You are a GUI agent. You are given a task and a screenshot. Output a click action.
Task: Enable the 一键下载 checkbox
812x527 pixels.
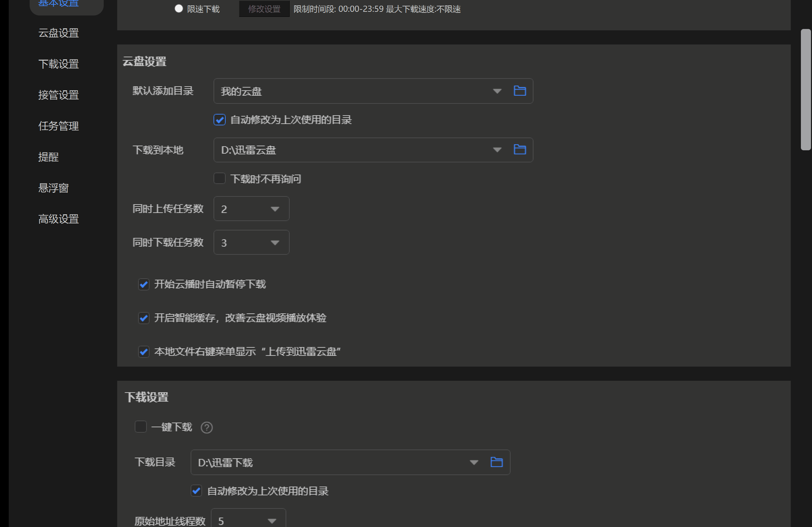pos(140,427)
